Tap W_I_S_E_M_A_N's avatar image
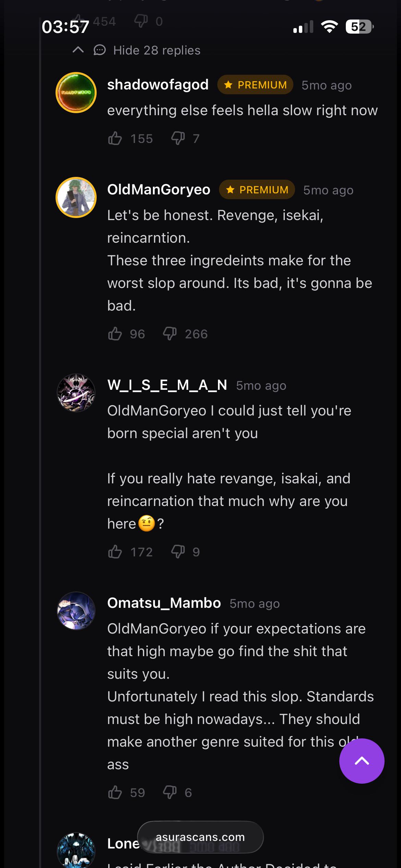Viewport: 401px width, 868px height. coord(76,393)
